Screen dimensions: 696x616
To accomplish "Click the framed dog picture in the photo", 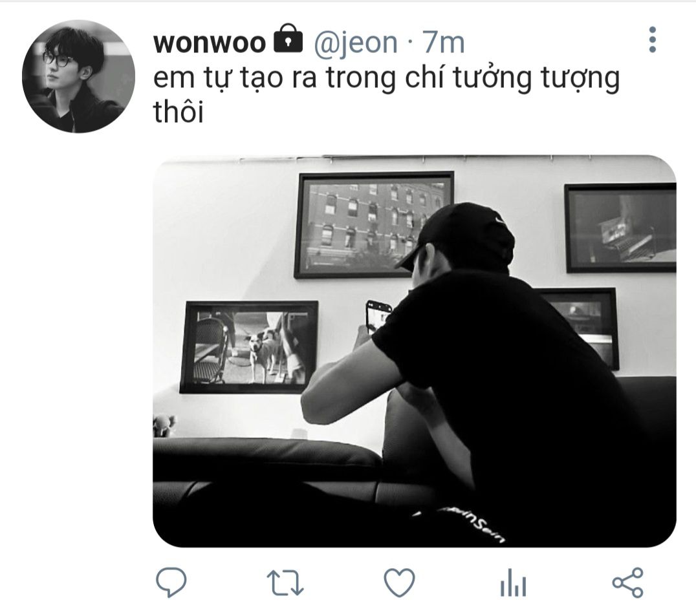I will click(249, 347).
